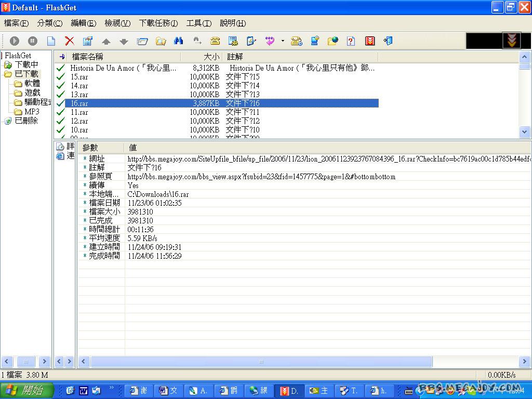Click the exit door toolbar icon
The height and width of the screenshot is (399, 532).
pos(388,41)
